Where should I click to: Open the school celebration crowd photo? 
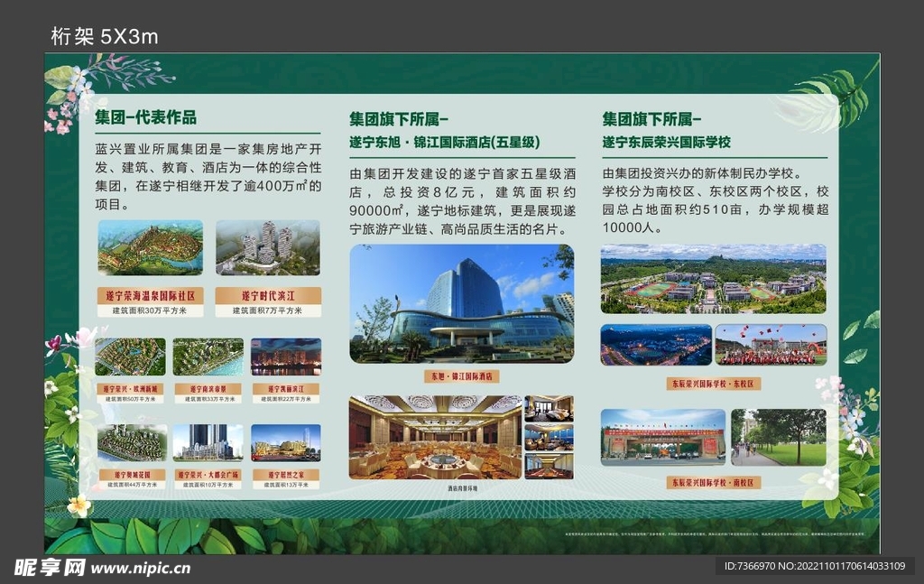click(x=771, y=345)
